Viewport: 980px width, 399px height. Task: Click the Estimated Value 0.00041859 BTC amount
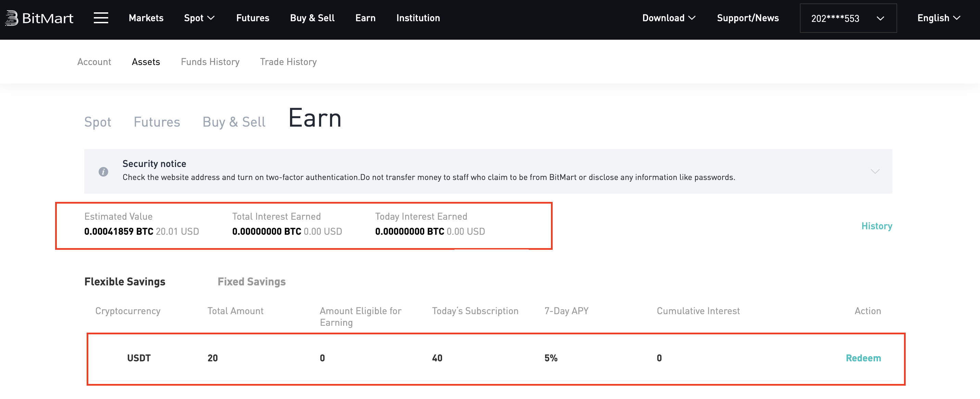click(119, 231)
